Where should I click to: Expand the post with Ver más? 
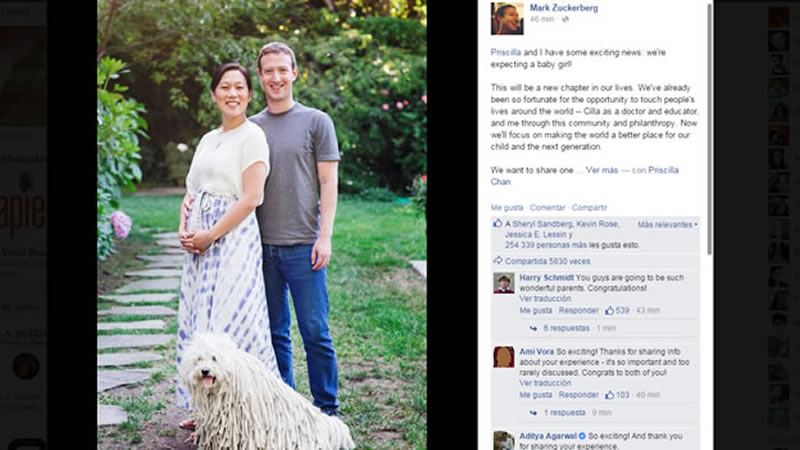[602, 170]
